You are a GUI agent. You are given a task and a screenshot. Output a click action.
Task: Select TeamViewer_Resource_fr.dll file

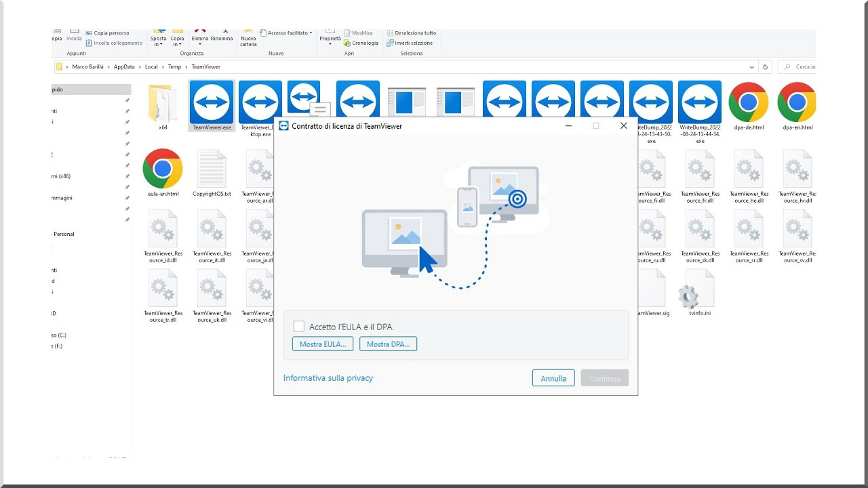click(701, 176)
